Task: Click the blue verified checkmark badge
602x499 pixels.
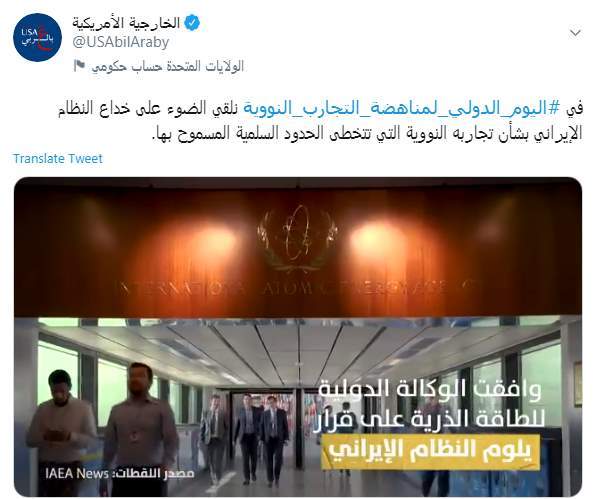Action: tap(192, 23)
